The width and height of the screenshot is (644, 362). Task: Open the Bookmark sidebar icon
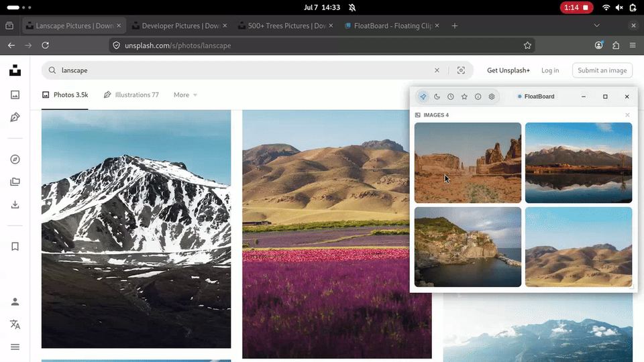[15, 246]
